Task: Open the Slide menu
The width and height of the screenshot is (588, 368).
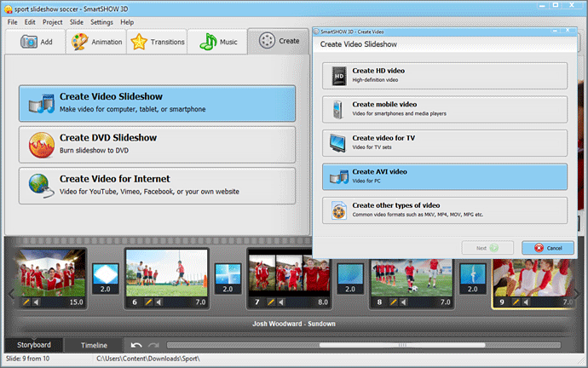Action: coord(77,22)
